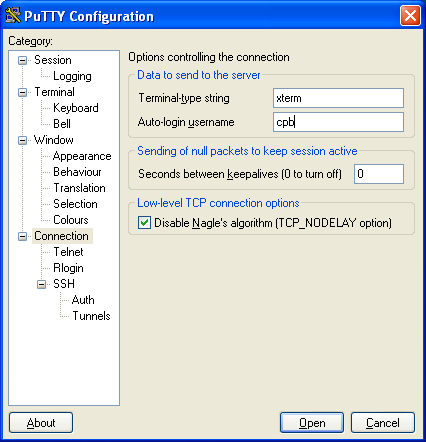Select the Logging category

72,76
